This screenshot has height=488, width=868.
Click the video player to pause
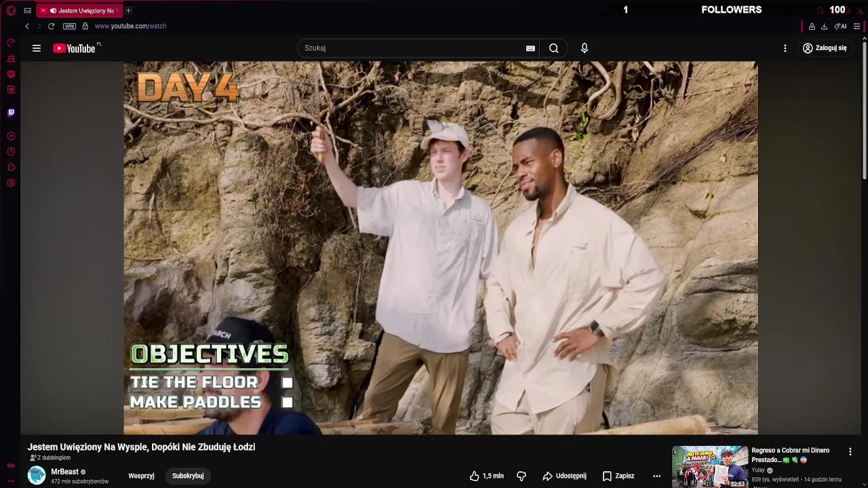441,248
